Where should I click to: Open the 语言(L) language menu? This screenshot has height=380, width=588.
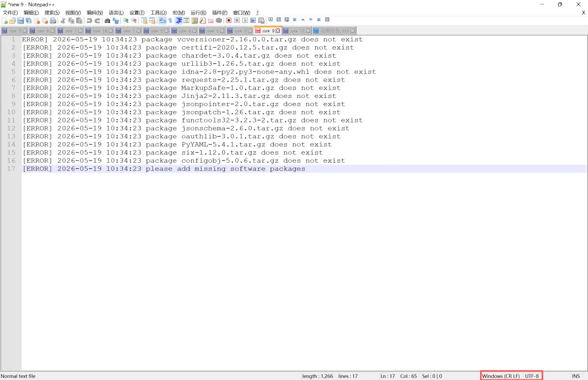tap(117, 13)
